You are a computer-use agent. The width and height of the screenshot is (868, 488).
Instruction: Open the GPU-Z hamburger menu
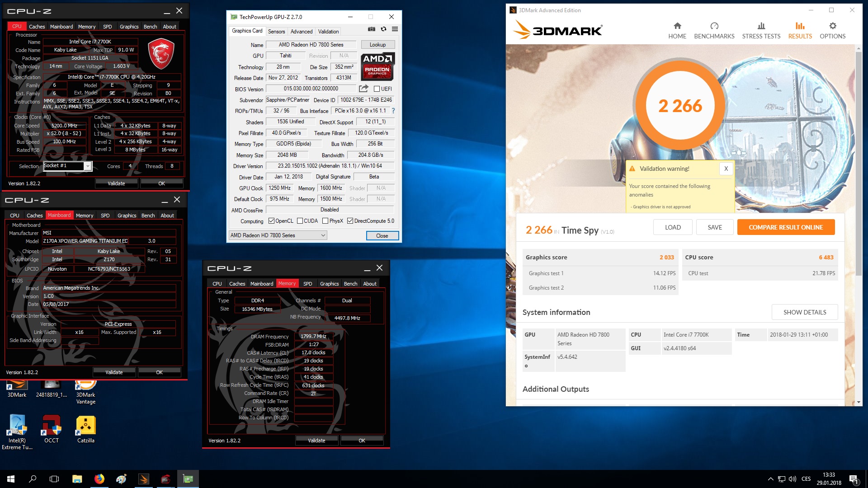[395, 29]
